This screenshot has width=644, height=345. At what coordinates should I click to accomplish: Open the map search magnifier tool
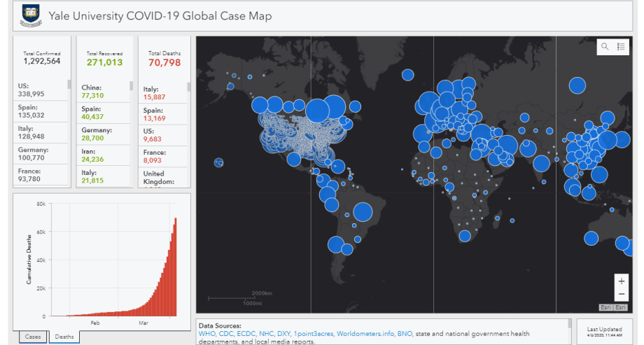pos(605,47)
